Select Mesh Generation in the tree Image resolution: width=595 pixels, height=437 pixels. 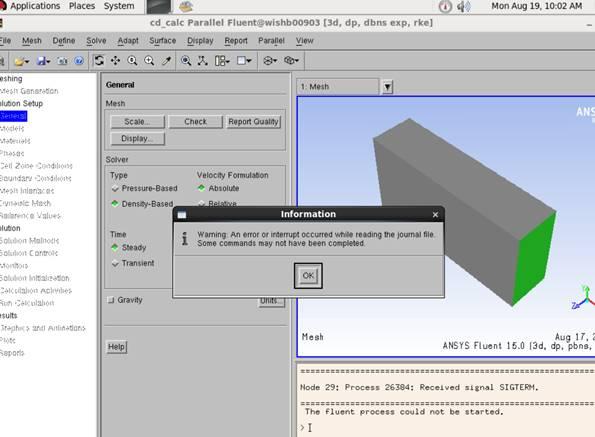coord(29,91)
